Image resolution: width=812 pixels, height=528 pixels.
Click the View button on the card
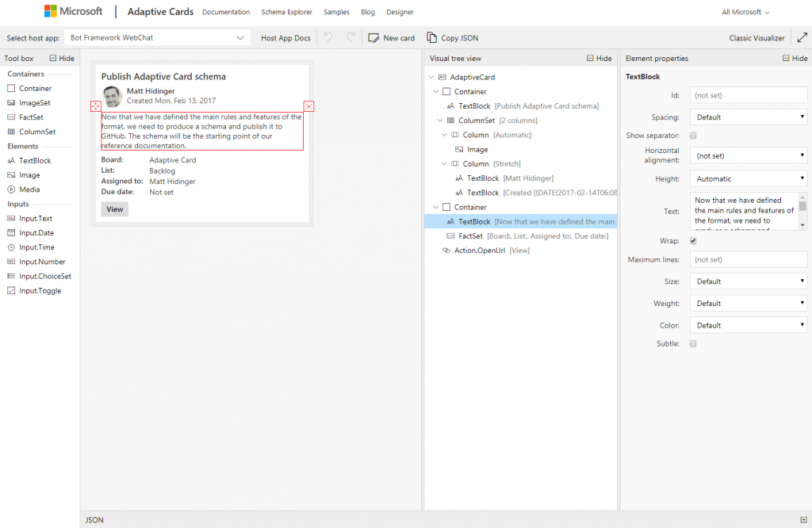(x=114, y=209)
